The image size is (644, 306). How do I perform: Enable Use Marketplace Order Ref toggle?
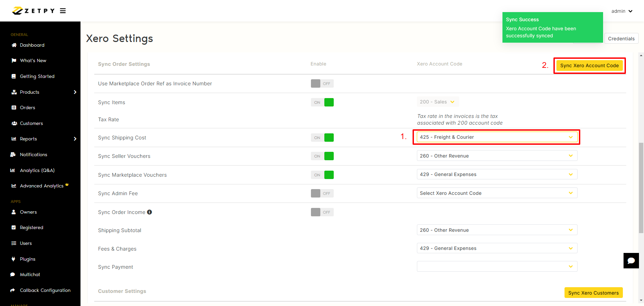coord(322,84)
